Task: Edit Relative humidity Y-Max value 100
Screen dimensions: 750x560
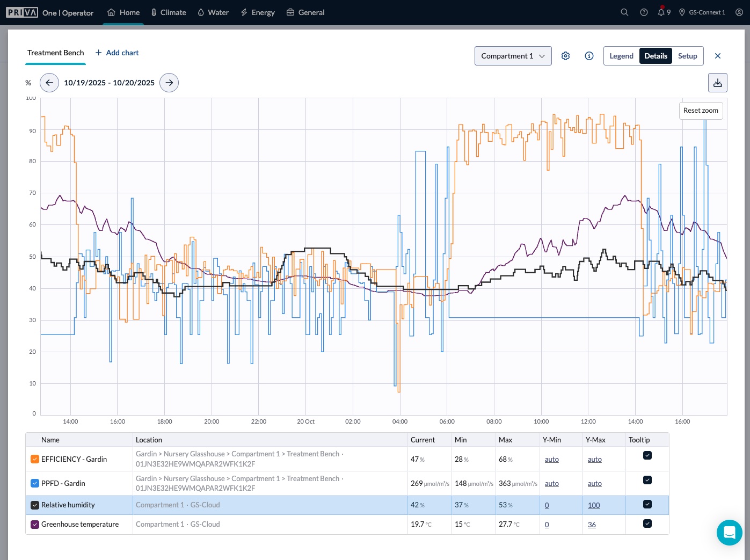Action: [x=594, y=505]
